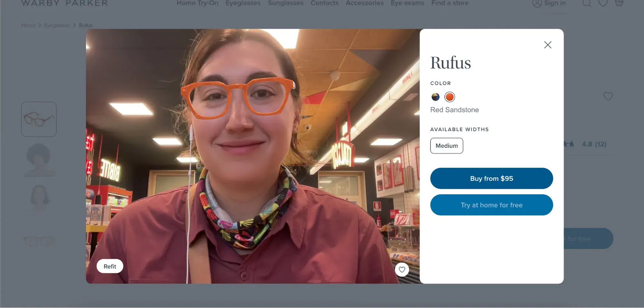Open the search magnifier icon
Image resolution: width=644 pixels, height=308 pixels.
(x=587, y=3)
